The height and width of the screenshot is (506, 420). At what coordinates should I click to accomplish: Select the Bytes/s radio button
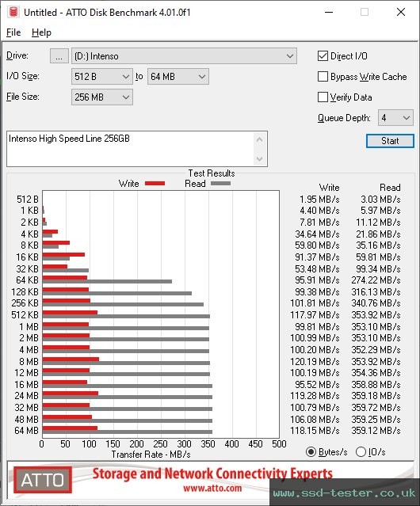(311, 452)
